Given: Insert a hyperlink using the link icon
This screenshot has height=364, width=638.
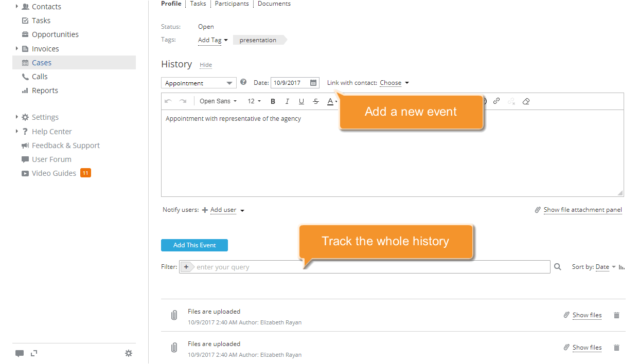Looking at the screenshot, I should point(496,101).
